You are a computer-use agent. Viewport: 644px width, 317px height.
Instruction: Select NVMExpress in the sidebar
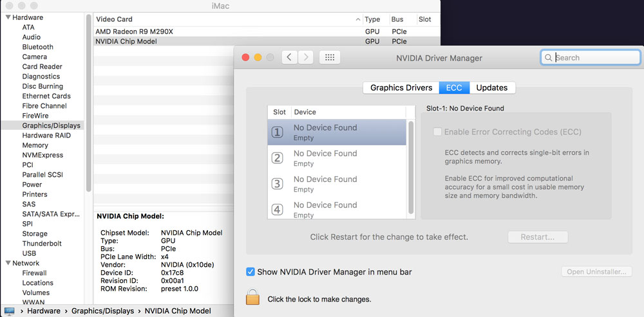[43, 155]
